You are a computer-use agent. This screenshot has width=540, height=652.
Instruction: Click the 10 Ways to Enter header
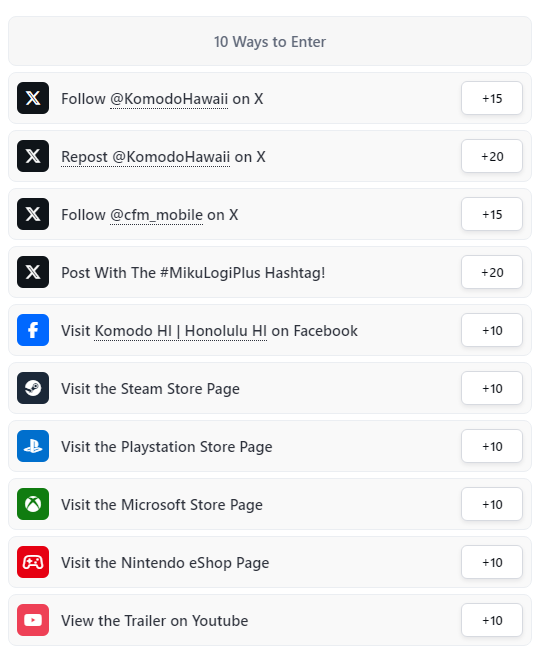[x=270, y=41]
